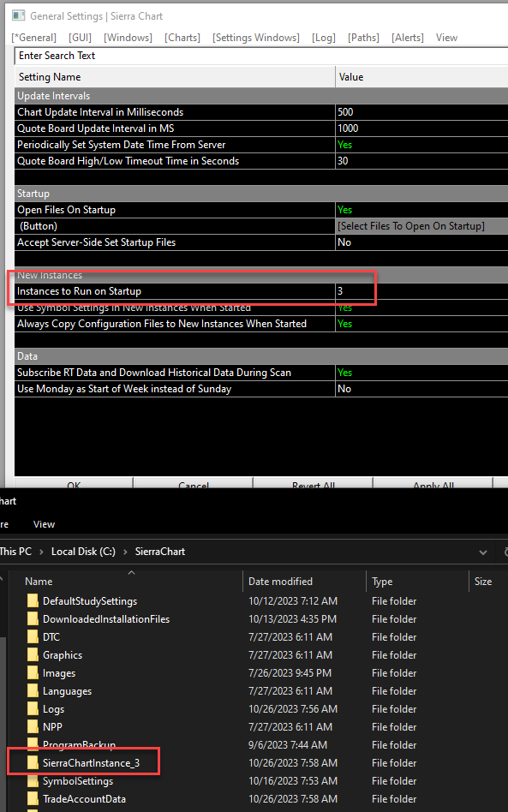Click the Images folder icon
508x812 pixels.
pos(33,673)
